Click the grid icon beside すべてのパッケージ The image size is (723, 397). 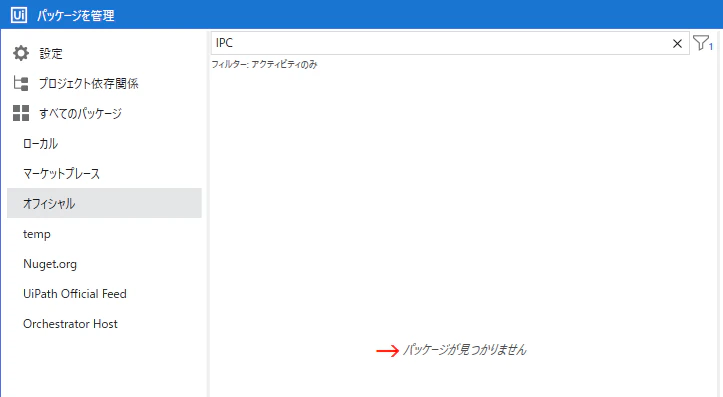pyautogui.click(x=21, y=113)
